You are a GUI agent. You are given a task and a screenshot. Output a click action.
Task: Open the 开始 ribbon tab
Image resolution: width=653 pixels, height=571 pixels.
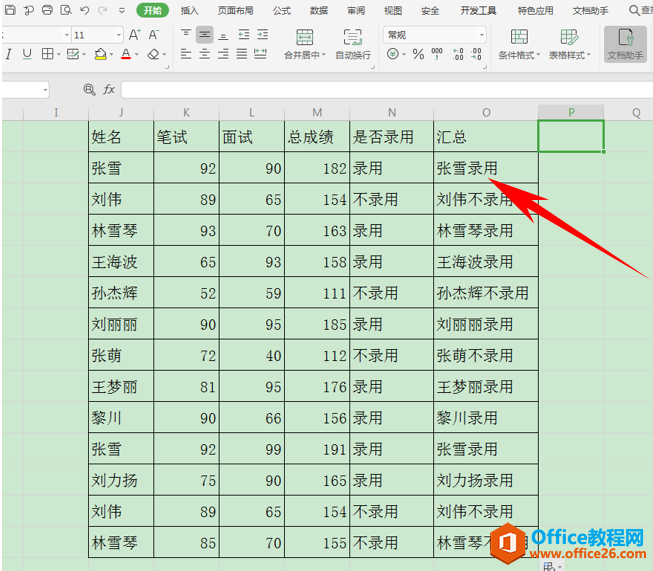[152, 10]
